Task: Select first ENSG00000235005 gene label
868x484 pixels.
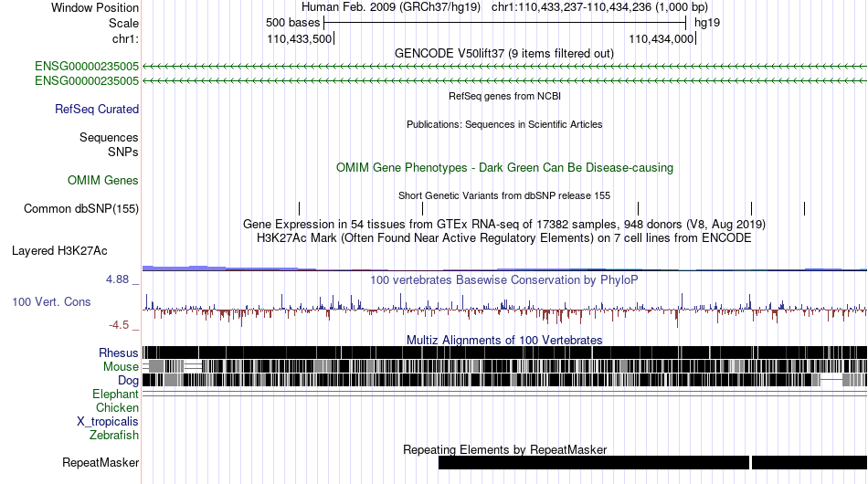Action: pos(87,67)
